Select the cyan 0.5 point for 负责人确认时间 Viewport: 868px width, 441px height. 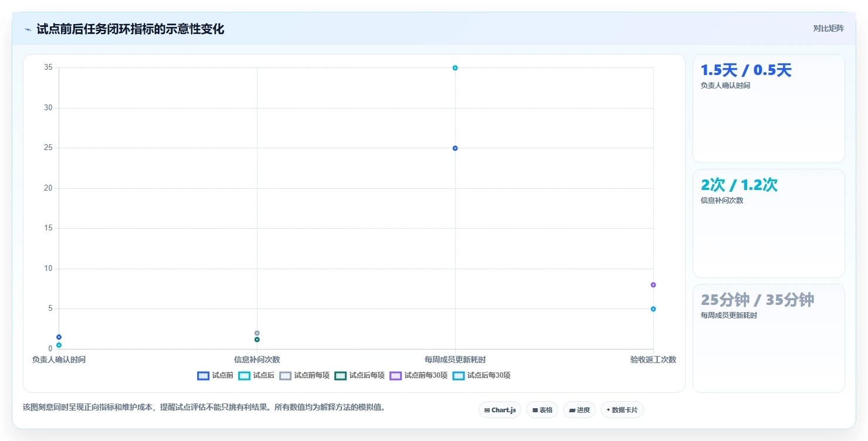59,345
